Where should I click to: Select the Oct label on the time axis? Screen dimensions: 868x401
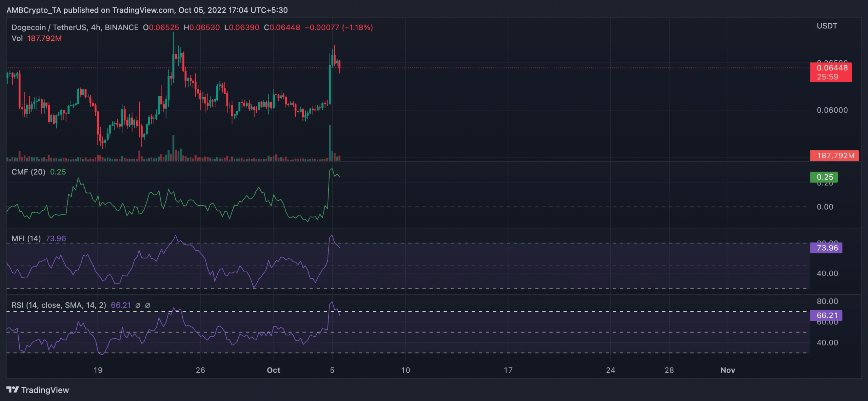point(273,370)
